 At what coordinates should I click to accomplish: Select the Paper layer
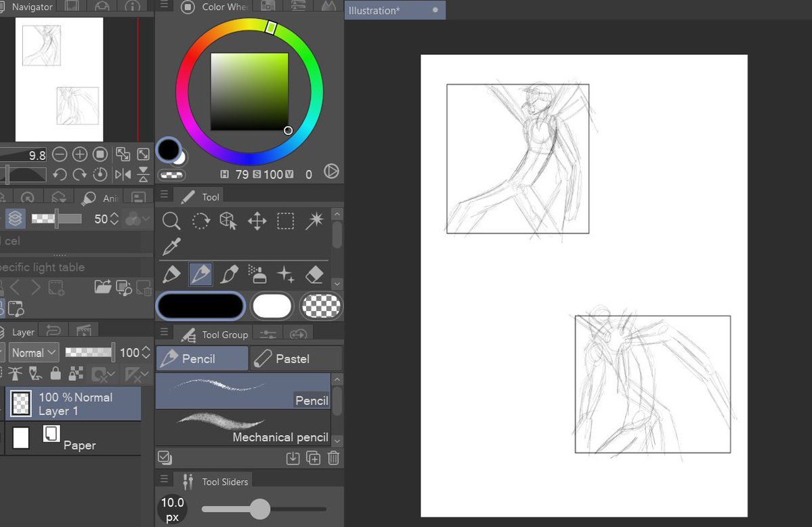(73, 438)
